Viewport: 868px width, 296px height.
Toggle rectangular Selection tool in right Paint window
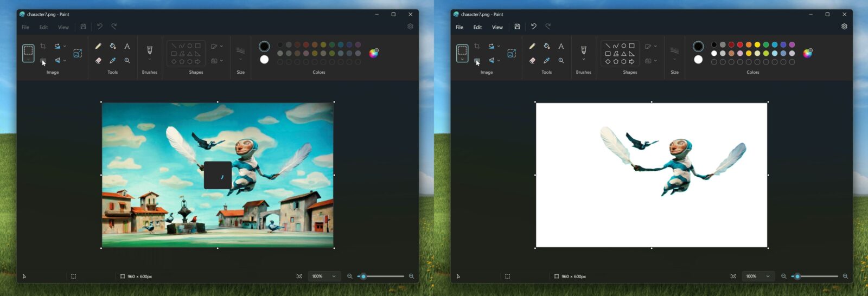coord(462,51)
